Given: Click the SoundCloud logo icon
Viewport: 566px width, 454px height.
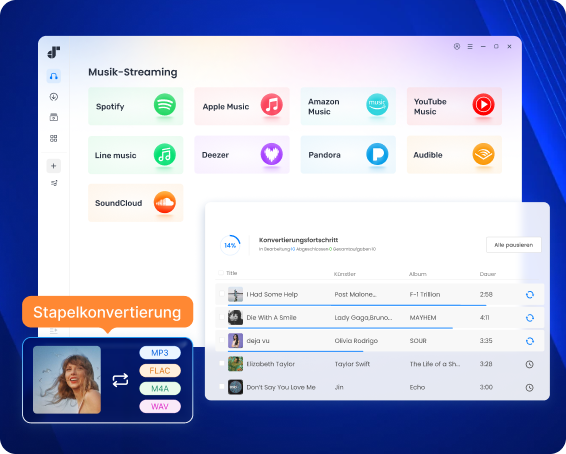Looking at the screenshot, I should [165, 202].
